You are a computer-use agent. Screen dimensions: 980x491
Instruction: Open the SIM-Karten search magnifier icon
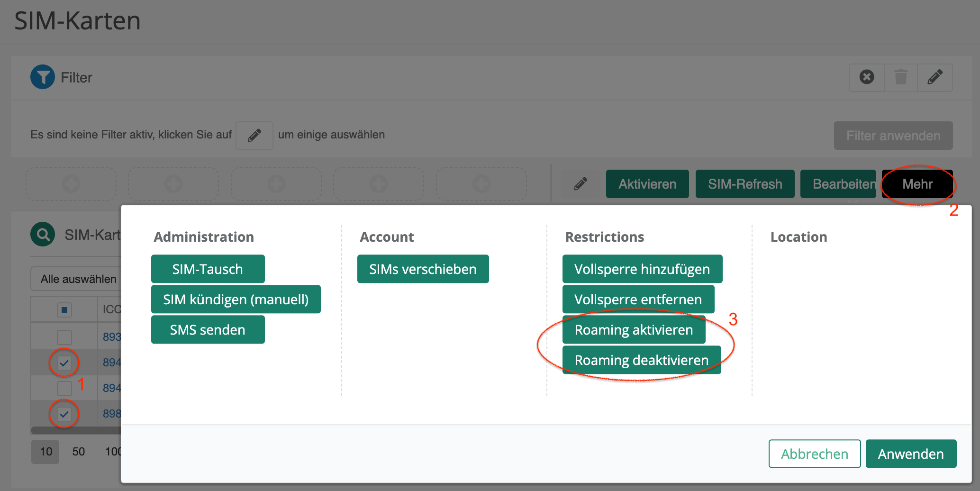point(43,234)
